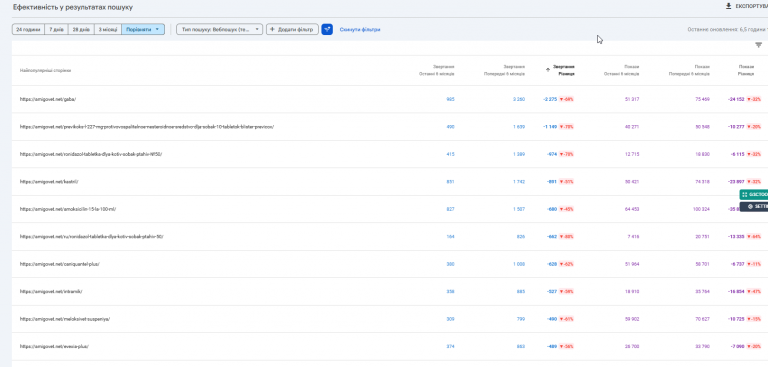Open the table filter rows icon
This screenshot has height=367, width=768.
(758, 45)
